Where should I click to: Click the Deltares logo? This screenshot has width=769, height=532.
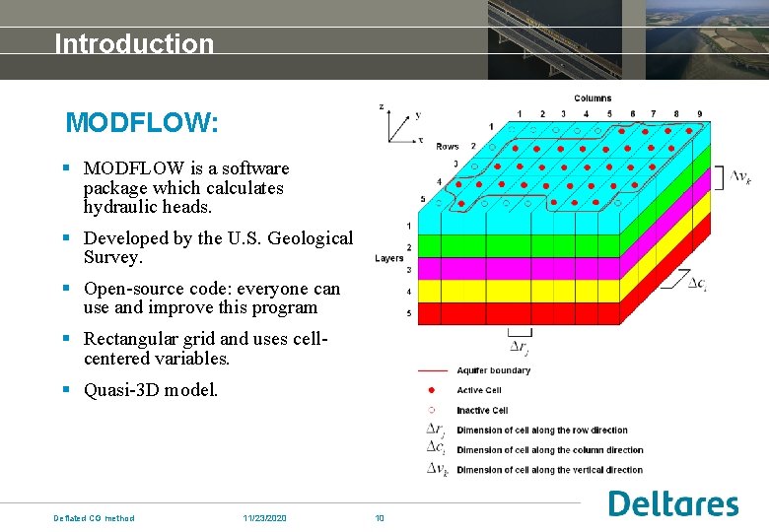click(x=672, y=503)
